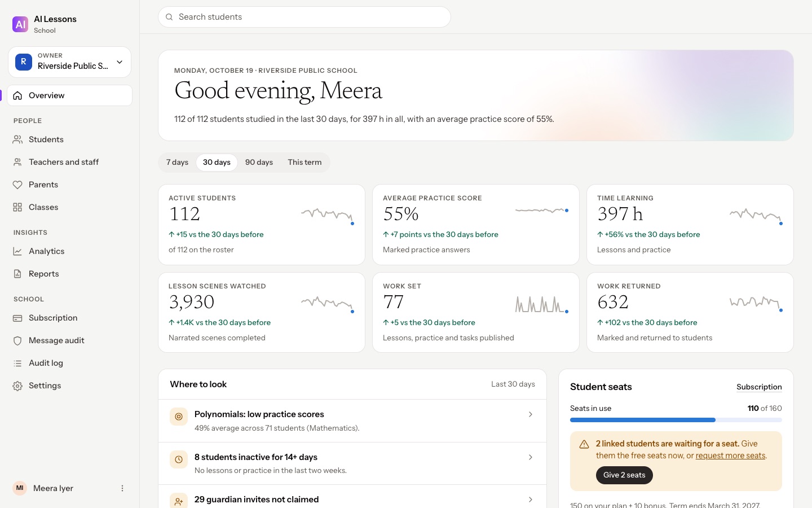The image size is (812, 508).
Task: Click the Work Set sparkline chart
Action: point(541,304)
